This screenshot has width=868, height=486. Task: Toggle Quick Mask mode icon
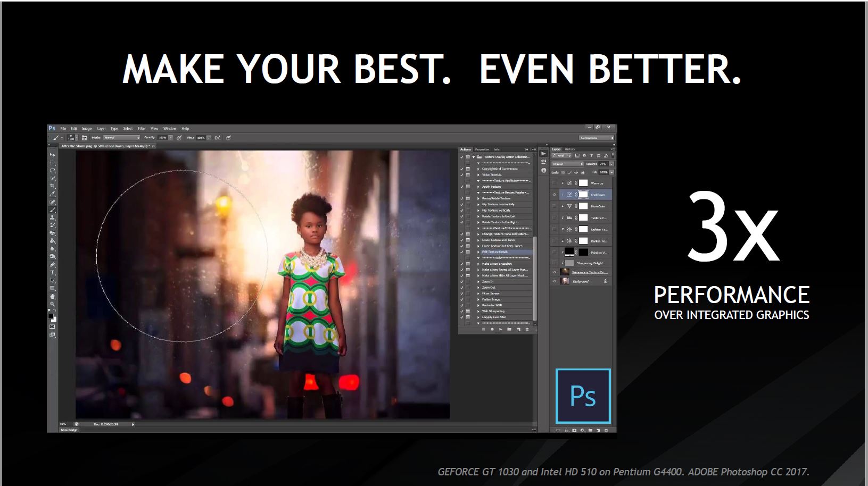pyautogui.click(x=52, y=326)
